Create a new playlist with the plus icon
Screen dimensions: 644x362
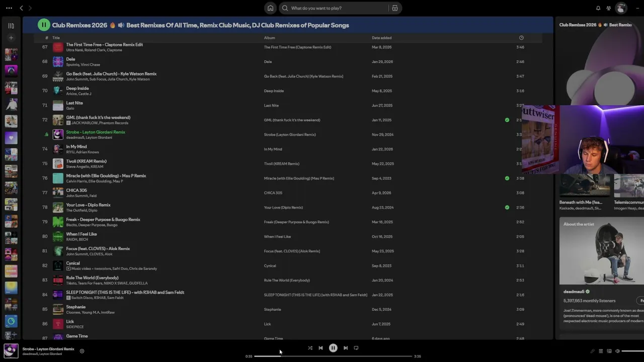point(11,38)
